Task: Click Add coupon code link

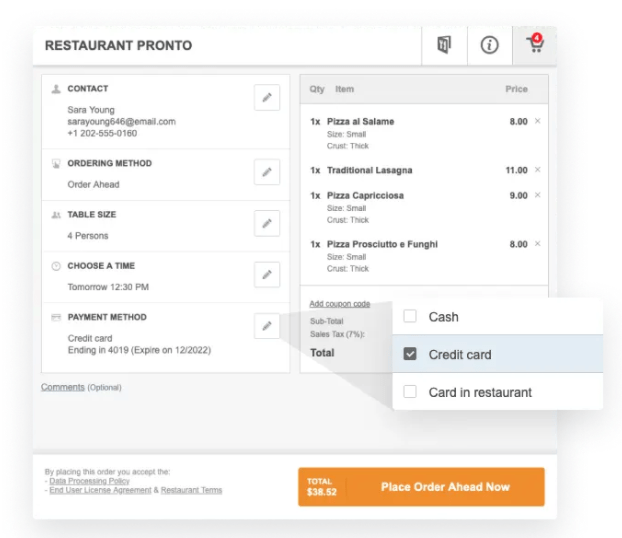Action: (x=339, y=304)
